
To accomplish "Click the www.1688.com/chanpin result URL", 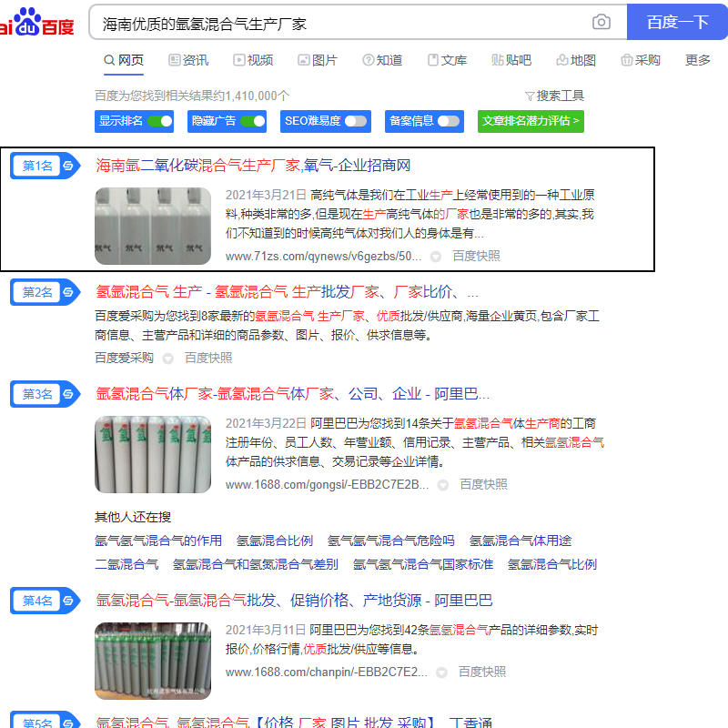I will [x=327, y=672].
